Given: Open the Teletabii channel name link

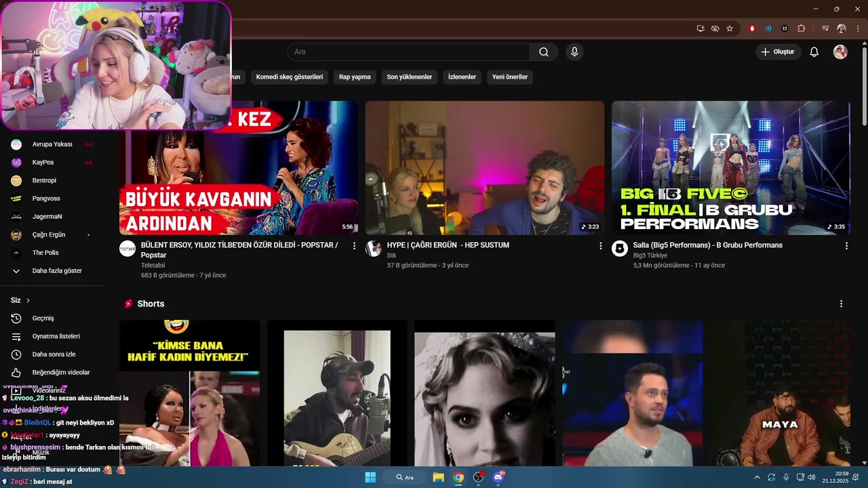Looking at the screenshot, I should (153, 266).
